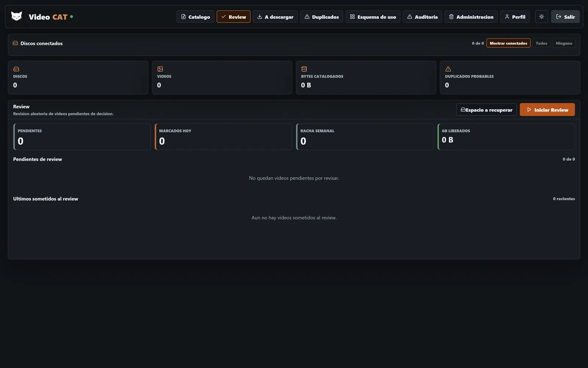Toggle the Mostrar conectados filter
Image resolution: width=588 pixels, height=368 pixels.
point(508,43)
